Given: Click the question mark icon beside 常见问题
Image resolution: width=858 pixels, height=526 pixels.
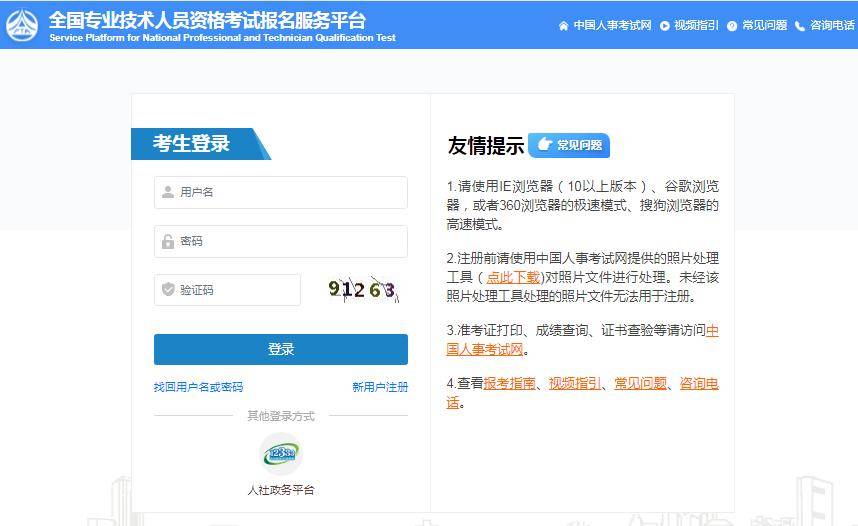Looking at the screenshot, I should tap(732, 26).
